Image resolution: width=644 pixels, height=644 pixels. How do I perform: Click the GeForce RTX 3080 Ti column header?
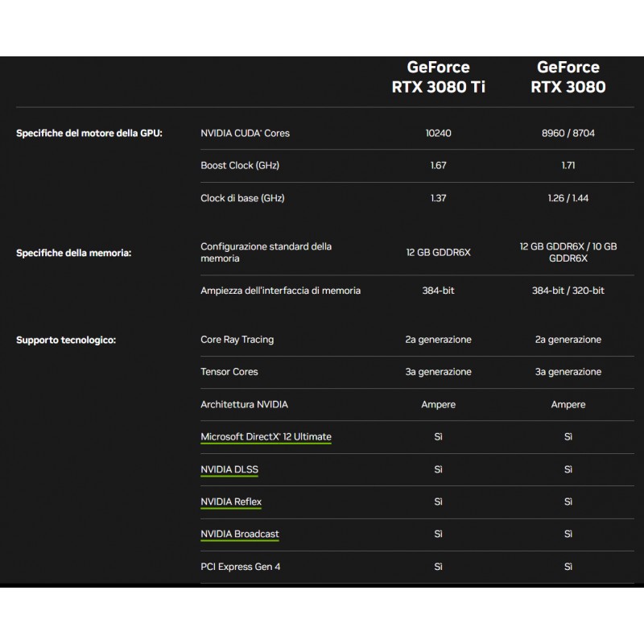click(438, 77)
